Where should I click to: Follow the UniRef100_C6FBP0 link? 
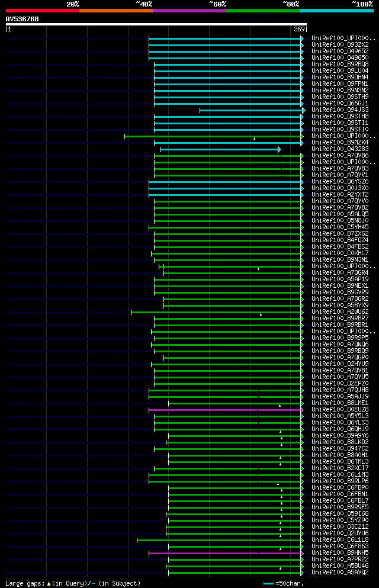pos(340,488)
